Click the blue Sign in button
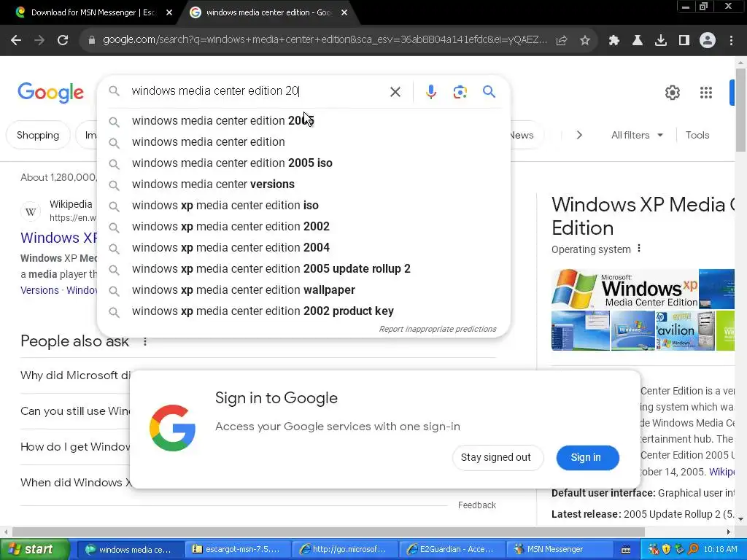 587,458
